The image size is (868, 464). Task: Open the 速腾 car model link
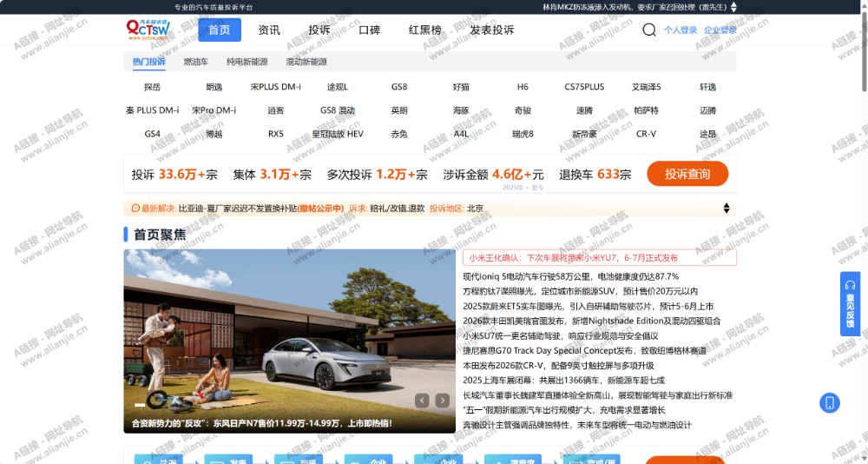tap(584, 110)
